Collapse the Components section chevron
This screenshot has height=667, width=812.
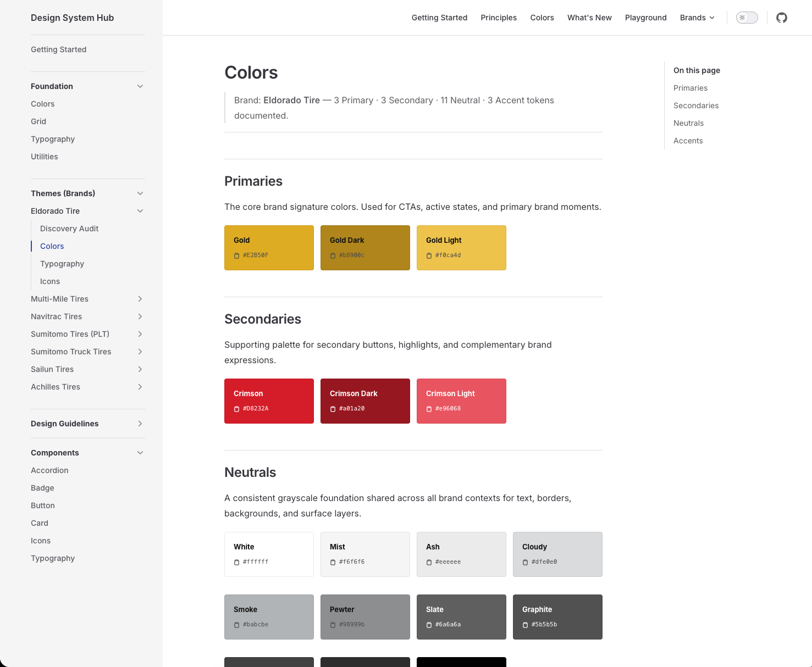[x=140, y=453]
